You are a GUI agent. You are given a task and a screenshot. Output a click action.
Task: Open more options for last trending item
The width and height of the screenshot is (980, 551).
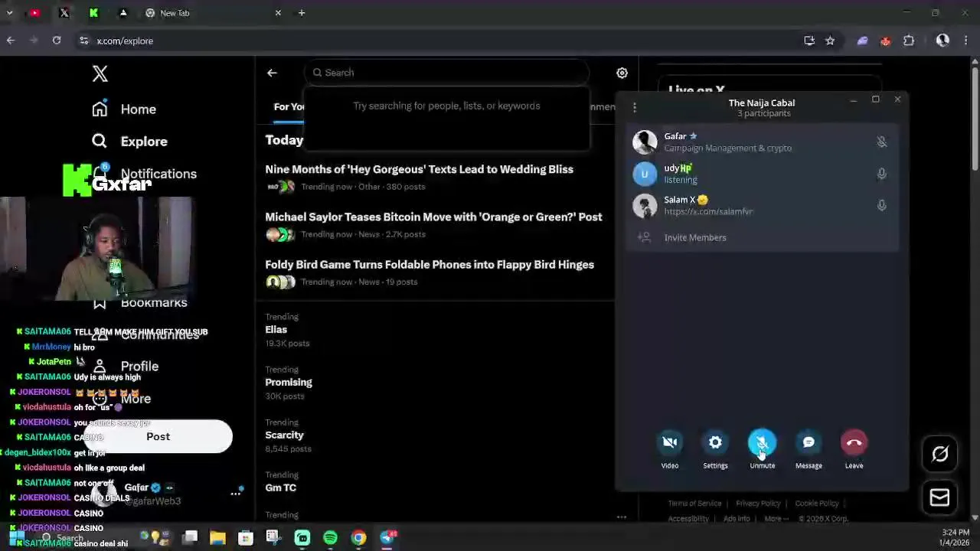point(622,517)
